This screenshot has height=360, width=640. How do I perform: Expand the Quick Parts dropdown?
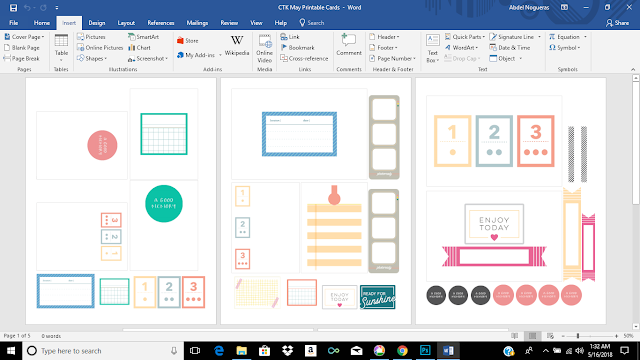pos(464,37)
